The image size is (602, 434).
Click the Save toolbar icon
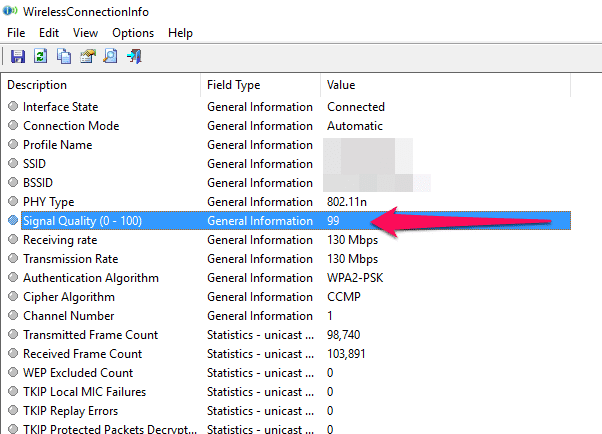pos(17,56)
